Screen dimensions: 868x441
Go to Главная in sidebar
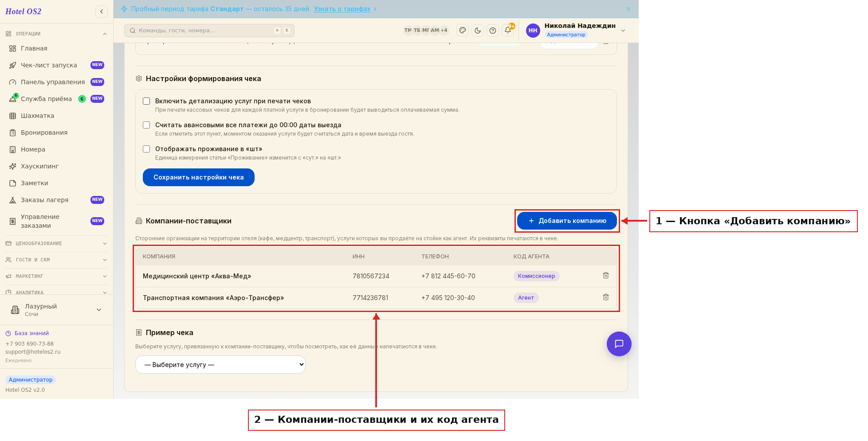coord(56,48)
